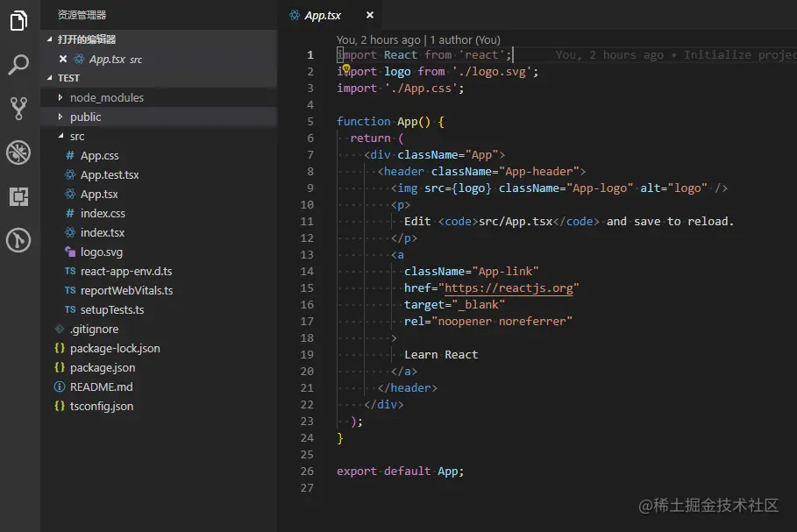This screenshot has width=797, height=532.
Task: Click 'function App()' declaration text
Action: pyautogui.click(x=384, y=122)
